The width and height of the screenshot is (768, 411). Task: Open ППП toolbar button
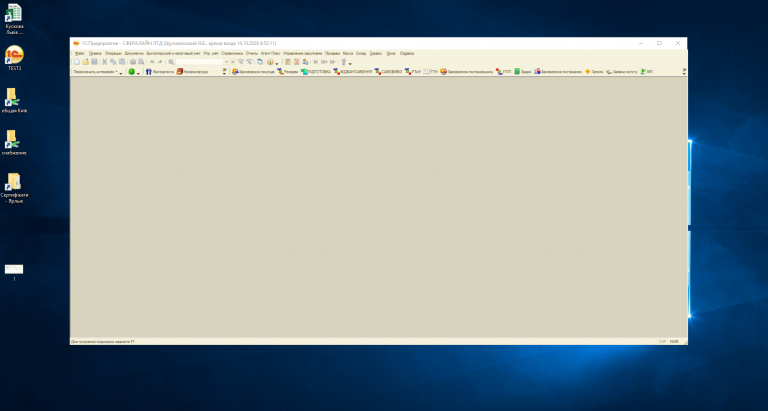tap(503, 72)
